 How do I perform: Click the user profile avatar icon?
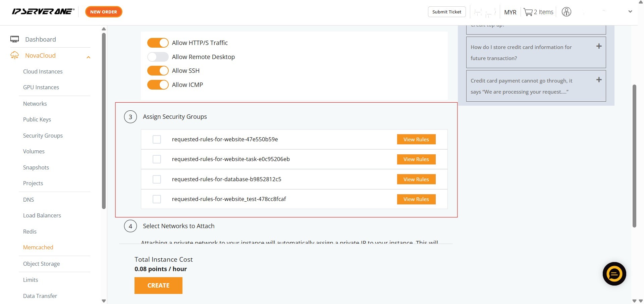point(566,12)
